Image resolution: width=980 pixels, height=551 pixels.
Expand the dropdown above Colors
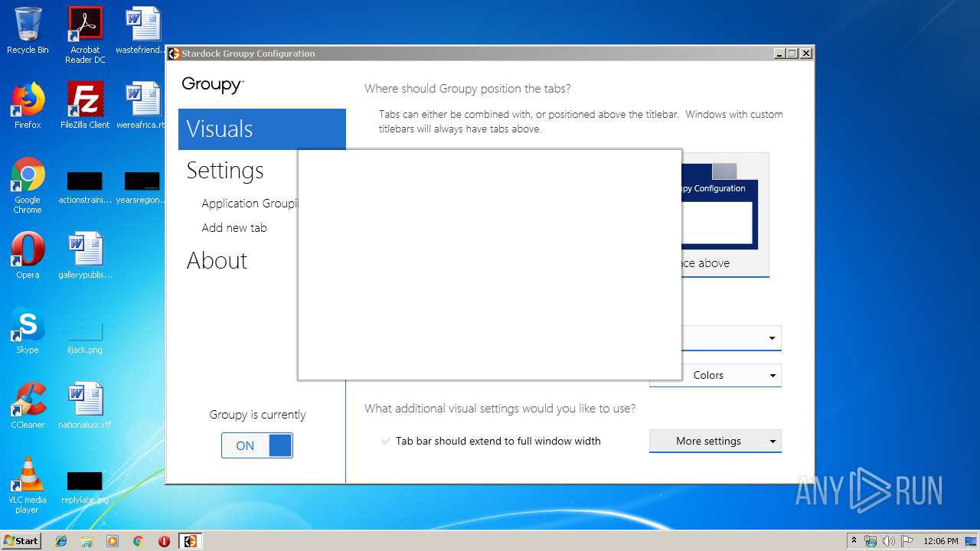coord(731,337)
